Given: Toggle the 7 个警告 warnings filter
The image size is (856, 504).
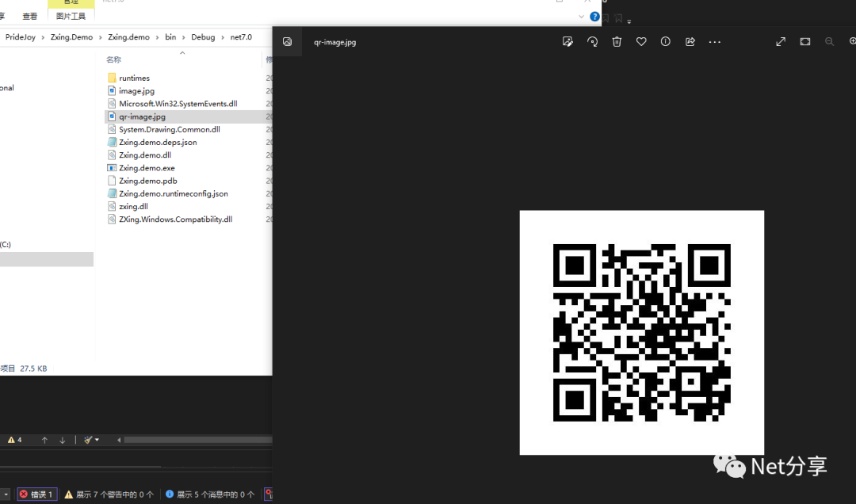Looking at the screenshot, I should 109,494.
